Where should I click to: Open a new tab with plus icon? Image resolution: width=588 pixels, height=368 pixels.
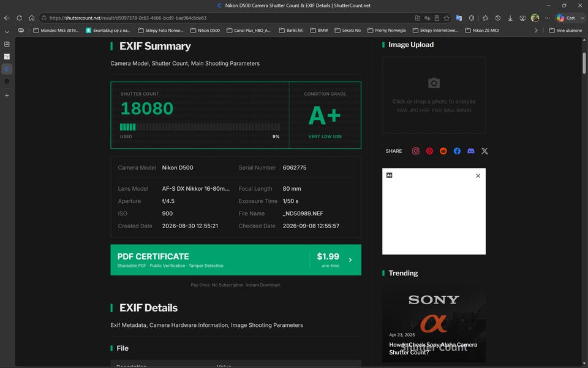(7, 96)
